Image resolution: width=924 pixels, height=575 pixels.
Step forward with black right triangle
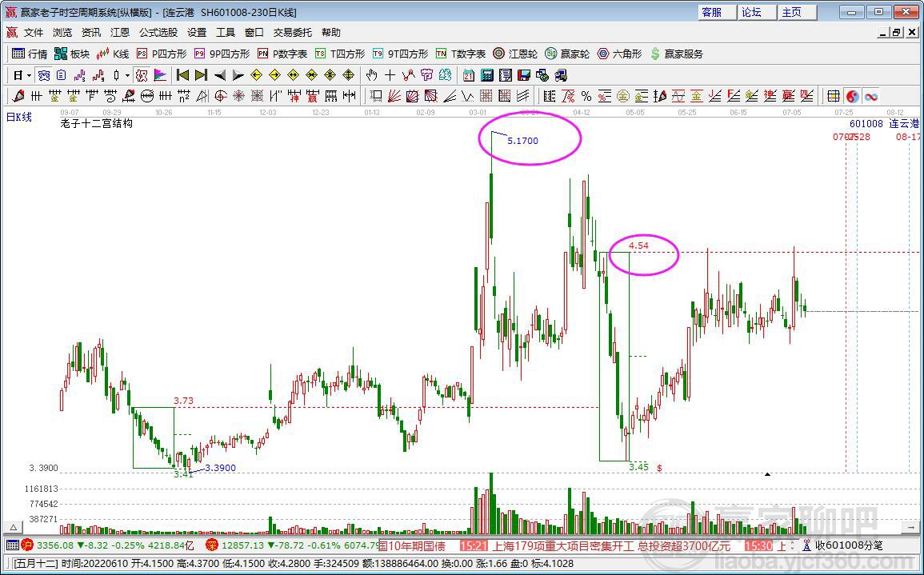point(238,75)
